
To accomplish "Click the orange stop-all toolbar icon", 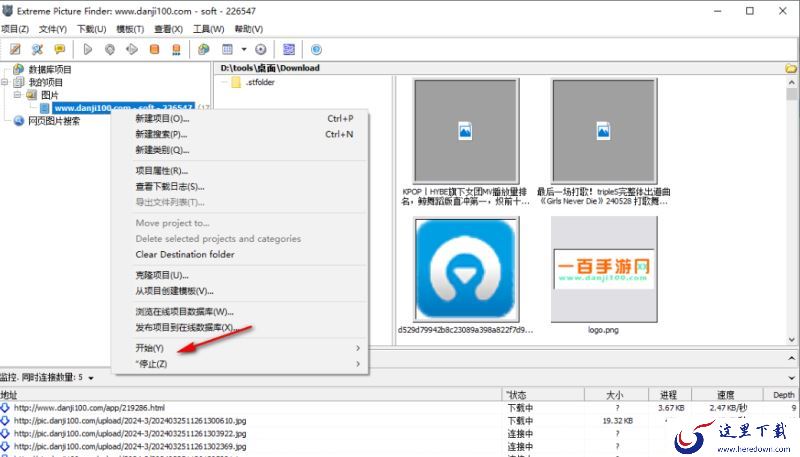I will click(x=177, y=49).
